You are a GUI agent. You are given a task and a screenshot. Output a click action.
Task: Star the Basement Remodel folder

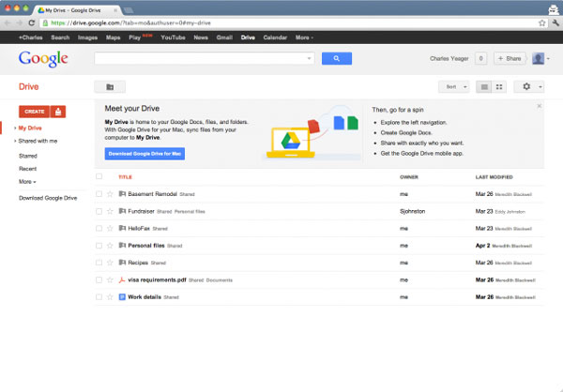coord(110,194)
